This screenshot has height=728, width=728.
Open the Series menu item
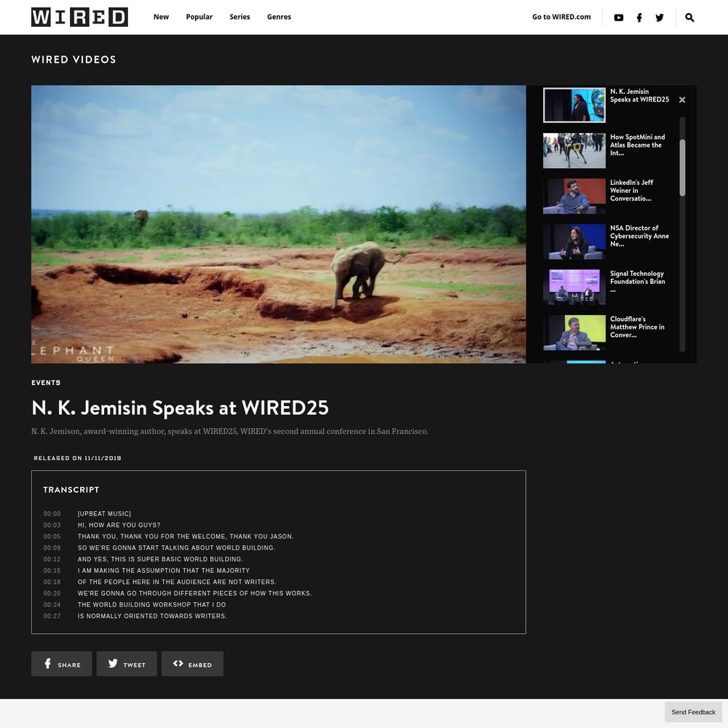240,17
